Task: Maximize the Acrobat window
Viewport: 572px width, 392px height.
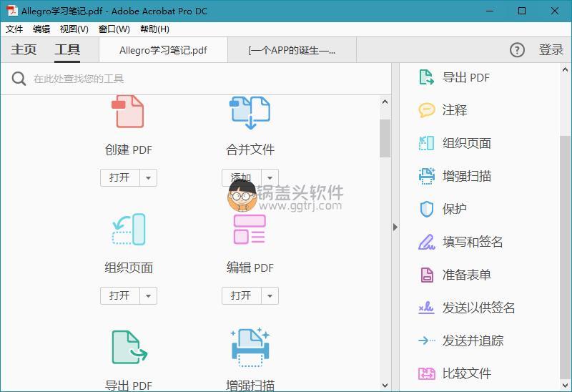Action: (x=522, y=11)
